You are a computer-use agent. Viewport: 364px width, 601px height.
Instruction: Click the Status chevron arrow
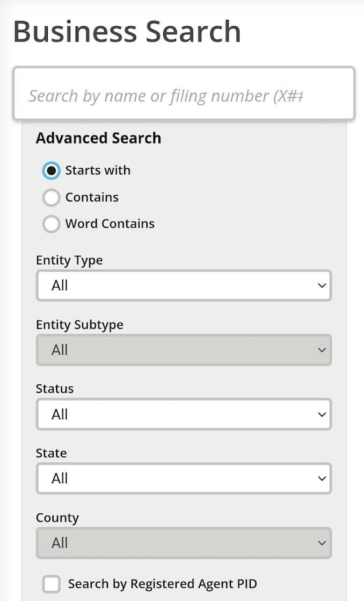(x=322, y=414)
